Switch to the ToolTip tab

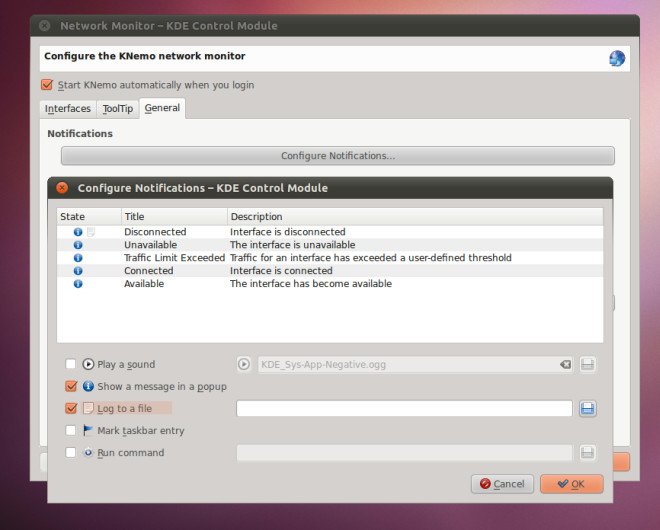[x=118, y=109]
